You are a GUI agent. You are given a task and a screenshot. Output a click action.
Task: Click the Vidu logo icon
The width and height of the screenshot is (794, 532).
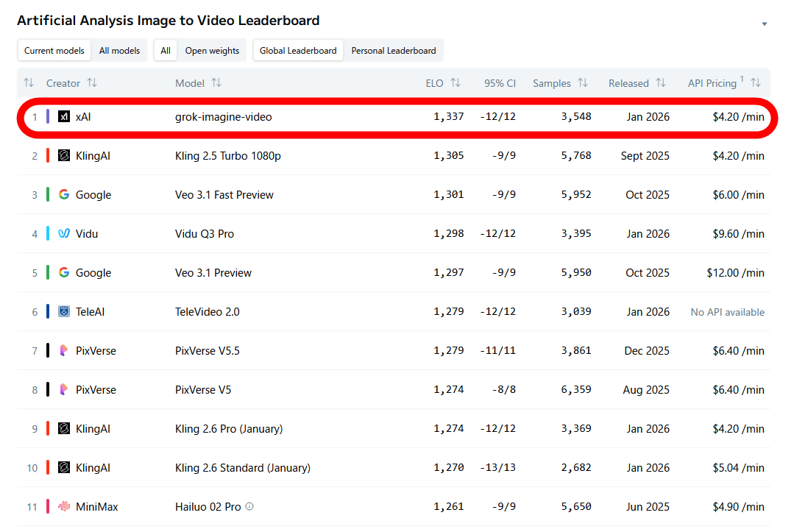click(x=64, y=233)
